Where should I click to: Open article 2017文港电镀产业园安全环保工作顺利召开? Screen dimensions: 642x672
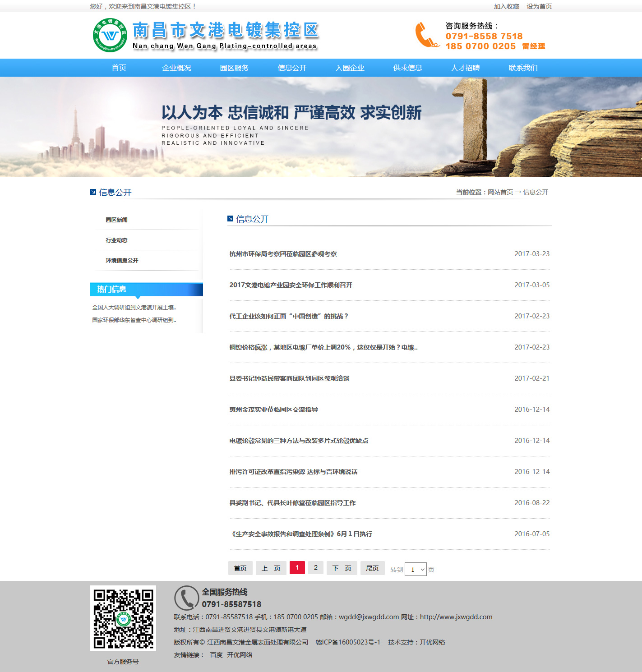click(291, 285)
